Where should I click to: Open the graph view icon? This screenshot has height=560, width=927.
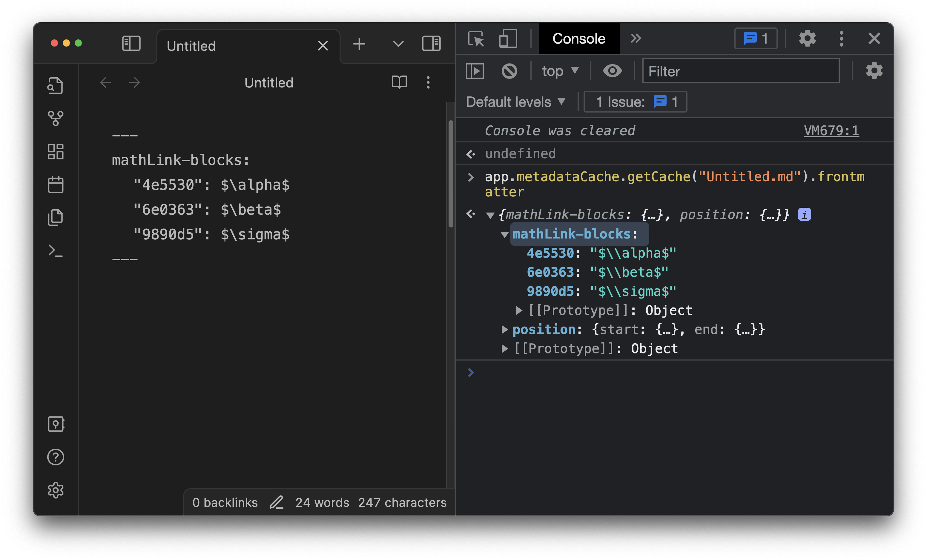pyautogui.click(x=56, y=119)
